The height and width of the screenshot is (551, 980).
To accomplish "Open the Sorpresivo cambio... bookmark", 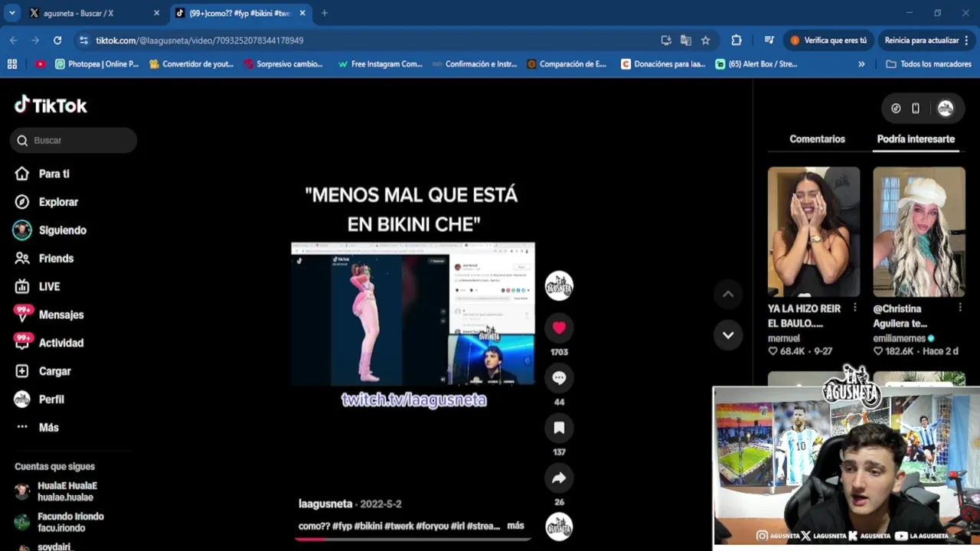I will pos(283,64).
